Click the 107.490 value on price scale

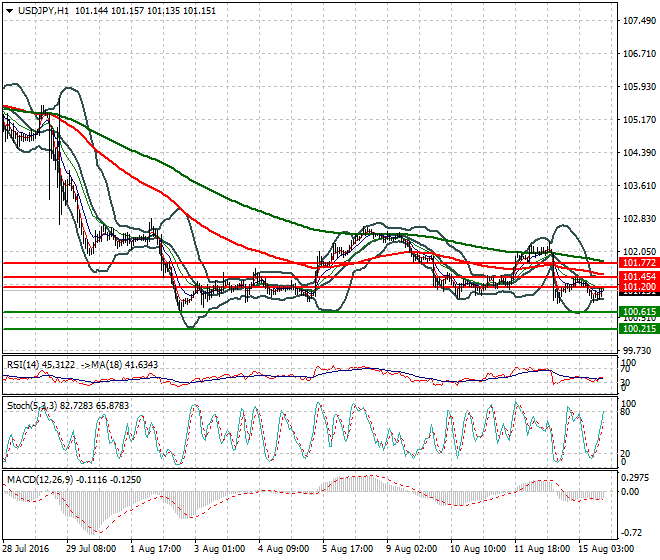[637, 21]
